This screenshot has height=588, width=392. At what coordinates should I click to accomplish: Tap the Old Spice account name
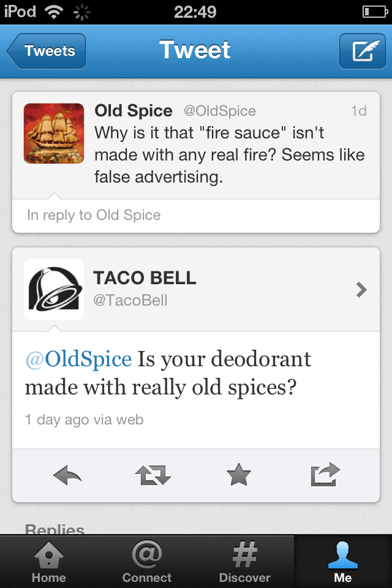134,111
